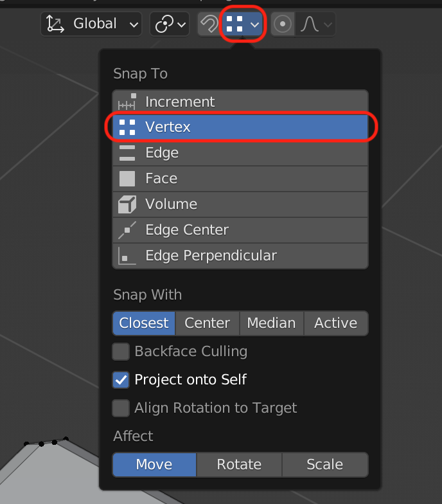Enable the Backface Culling checkbox

(121, 352)
